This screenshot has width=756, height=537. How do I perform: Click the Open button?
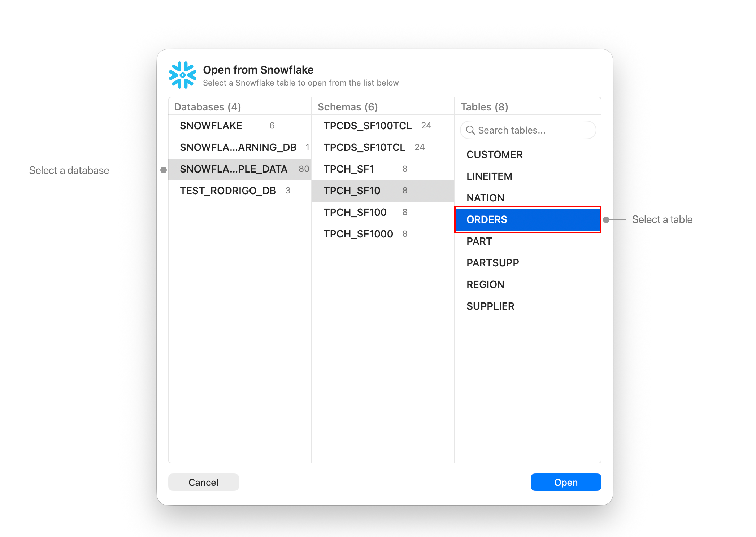[566, 482]
